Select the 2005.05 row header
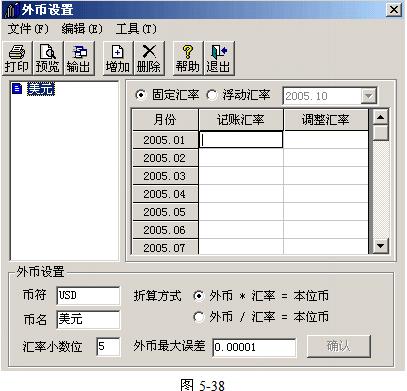 coord(165,212)
